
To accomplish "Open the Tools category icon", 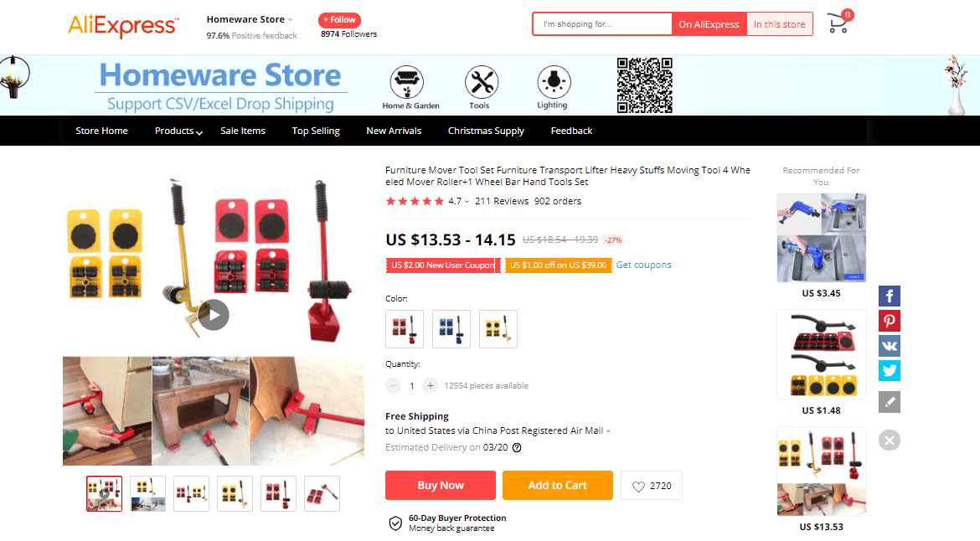I will pyautogui.click(x=482, y=82).
